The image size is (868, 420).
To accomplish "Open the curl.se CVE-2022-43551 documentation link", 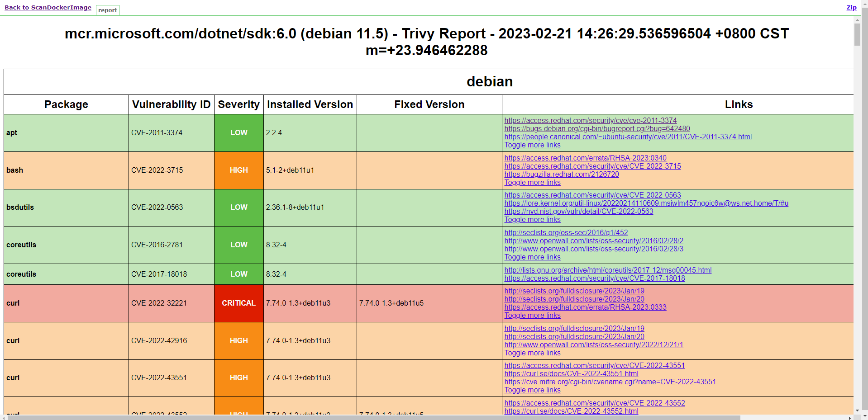I will tap(571, 373).
